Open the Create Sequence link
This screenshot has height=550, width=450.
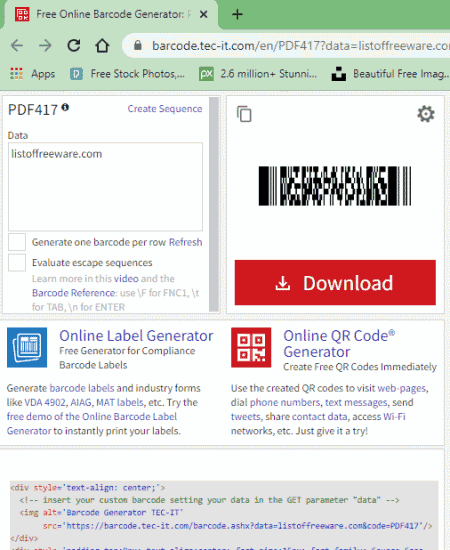[165, 109]
